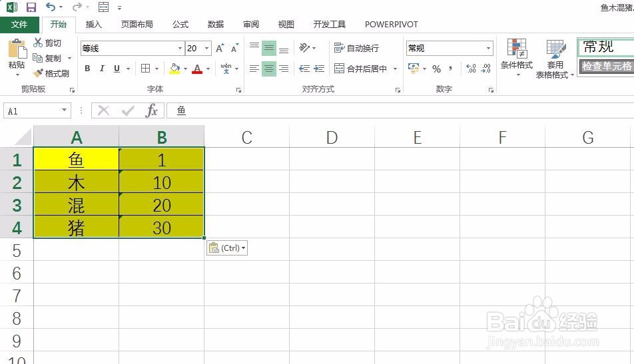Expand Merge and Center dropdown arrow
The width and height of the screenshot is (634, 364).
(395, 69)
